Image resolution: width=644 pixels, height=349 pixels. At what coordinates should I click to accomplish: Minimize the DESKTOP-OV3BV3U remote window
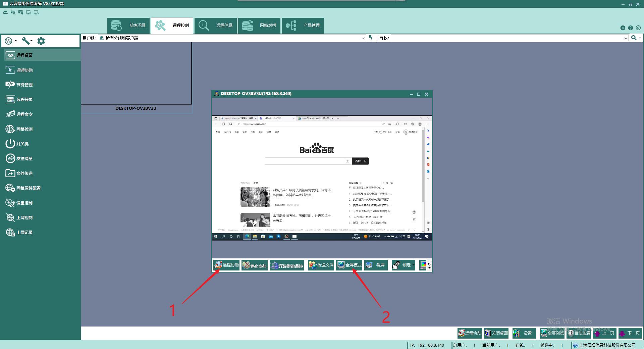[x=412, y=94]
